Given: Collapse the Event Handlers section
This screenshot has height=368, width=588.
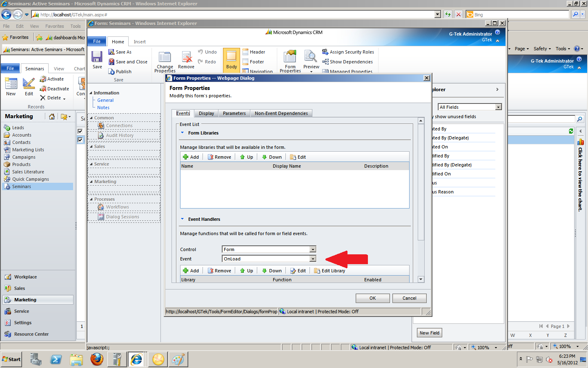Looking at the screenshot, I should pos(183,219).
